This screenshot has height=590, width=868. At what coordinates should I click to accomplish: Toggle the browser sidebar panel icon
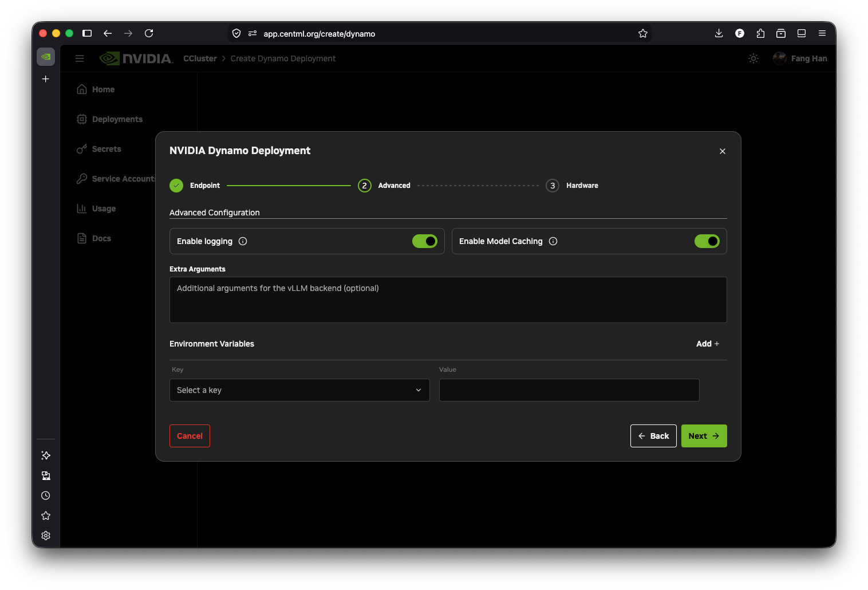pos(87,33)
